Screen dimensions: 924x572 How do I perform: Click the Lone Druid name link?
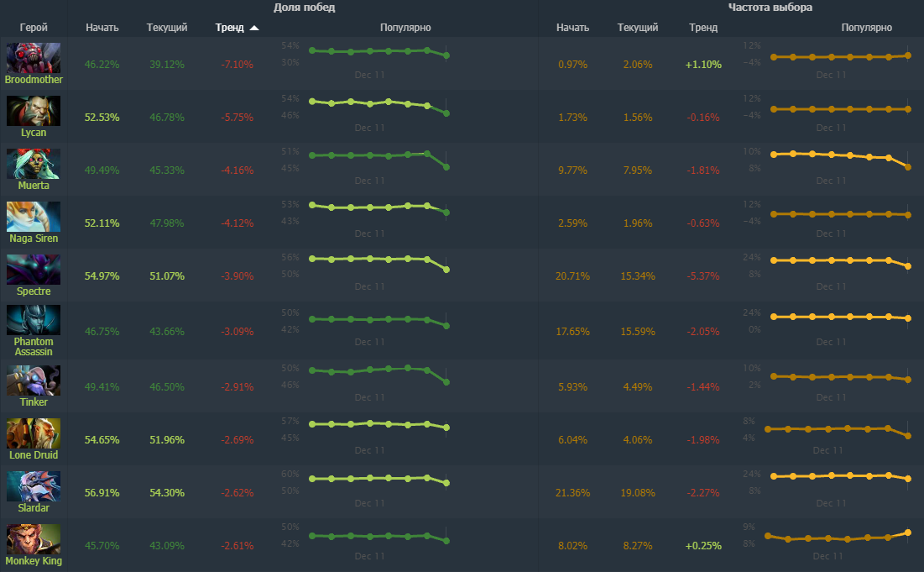[x=34, y=455]
